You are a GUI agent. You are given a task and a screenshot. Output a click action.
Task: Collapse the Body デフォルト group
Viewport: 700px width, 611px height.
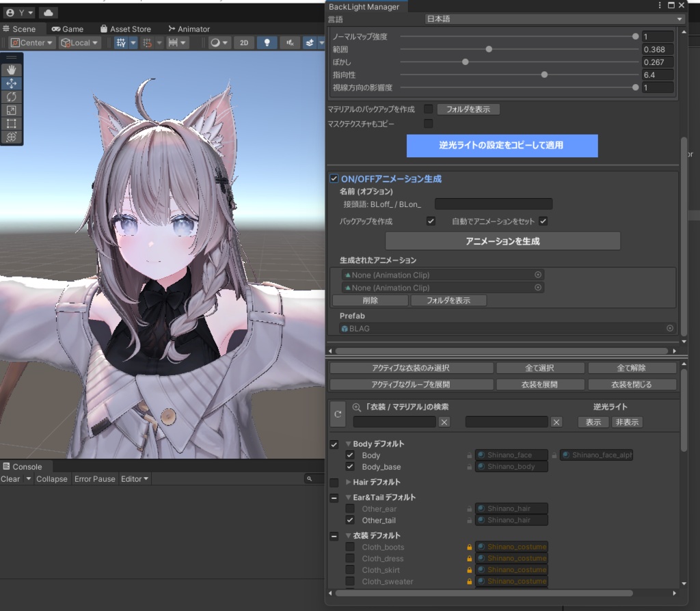coord(348,444)
